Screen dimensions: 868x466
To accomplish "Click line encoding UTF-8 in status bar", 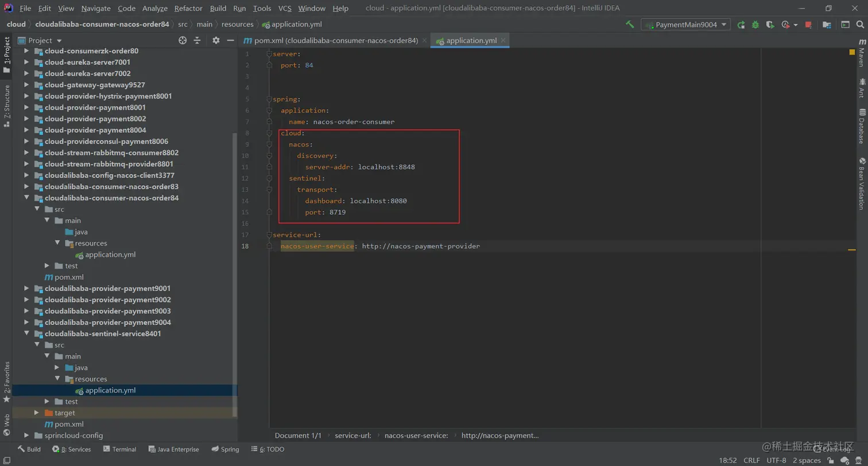I will [x=776, y=460].
